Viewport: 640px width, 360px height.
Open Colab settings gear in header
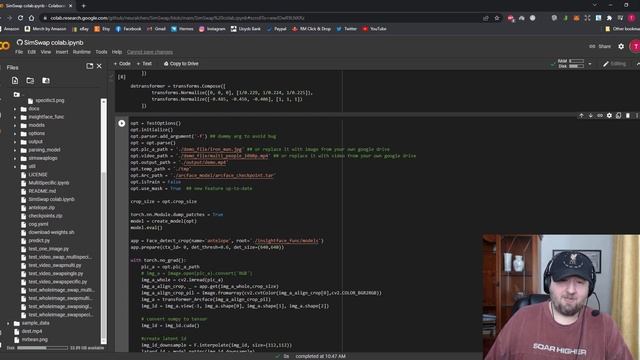point(621,47)
